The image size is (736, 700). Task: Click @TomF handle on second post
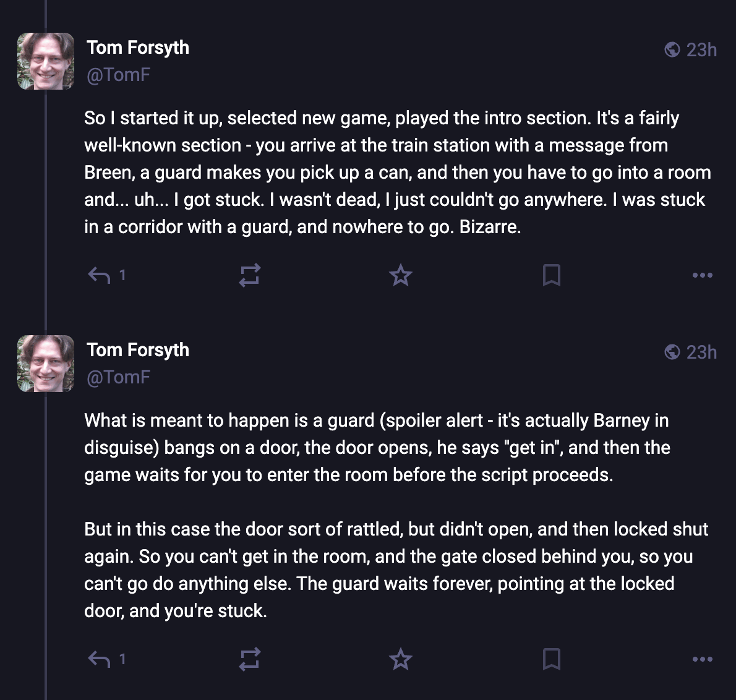(x=119, y=377)
